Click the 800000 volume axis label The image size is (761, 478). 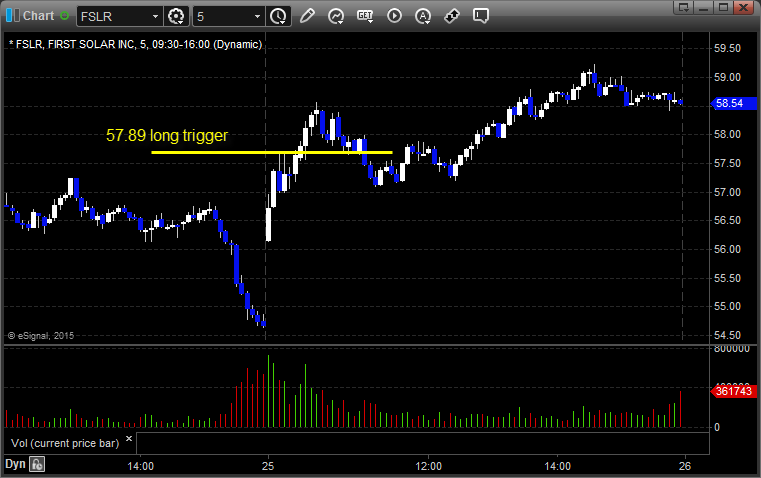(732, 349)
